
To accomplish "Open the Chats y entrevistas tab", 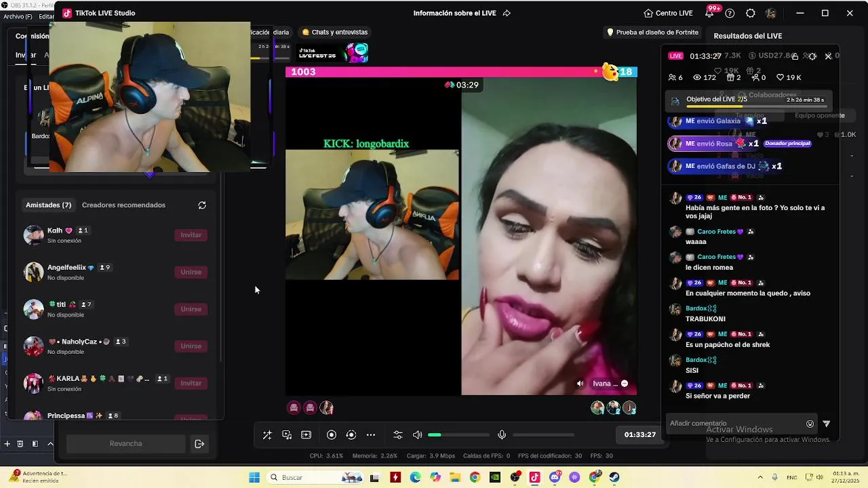I will click(x=335, y=33).
